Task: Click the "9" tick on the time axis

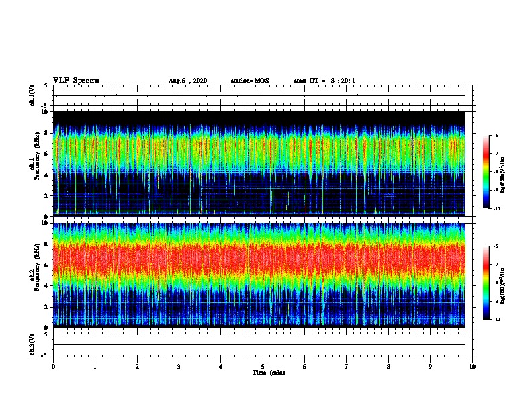Action: [430, 367]
